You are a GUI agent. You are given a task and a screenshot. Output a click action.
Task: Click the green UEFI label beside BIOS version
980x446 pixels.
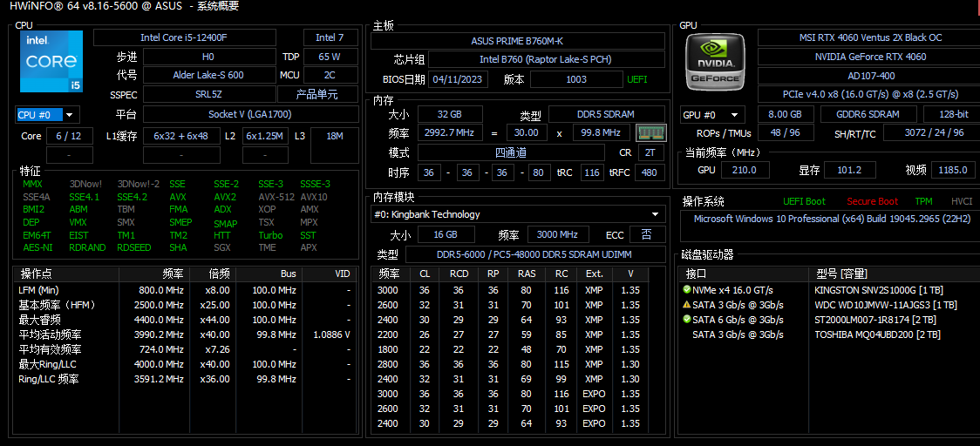pos(636,79)
